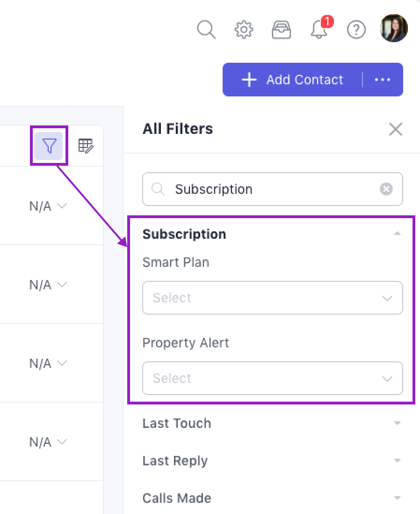
Task: Click the help question mark icon
Action: pos(356,29)
